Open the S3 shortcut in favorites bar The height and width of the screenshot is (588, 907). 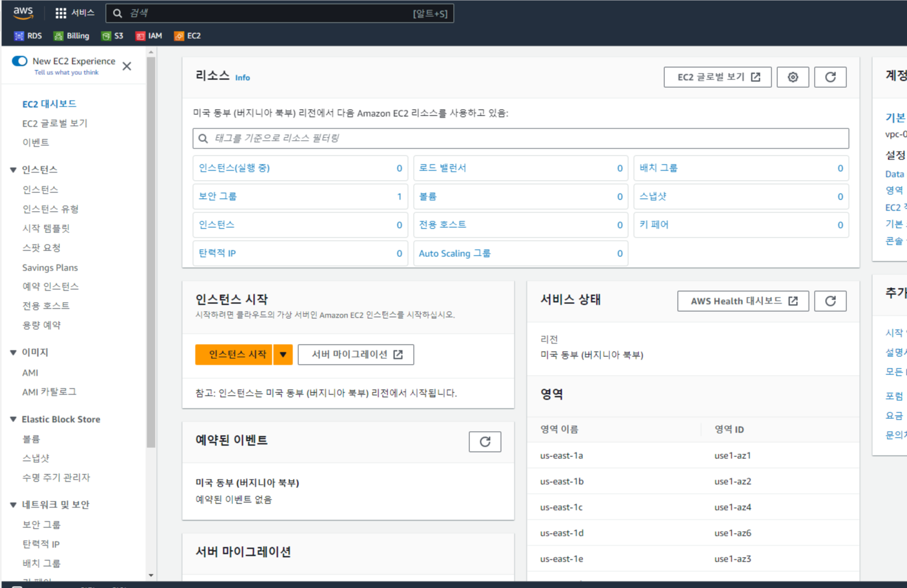click(x=112, y=36)
